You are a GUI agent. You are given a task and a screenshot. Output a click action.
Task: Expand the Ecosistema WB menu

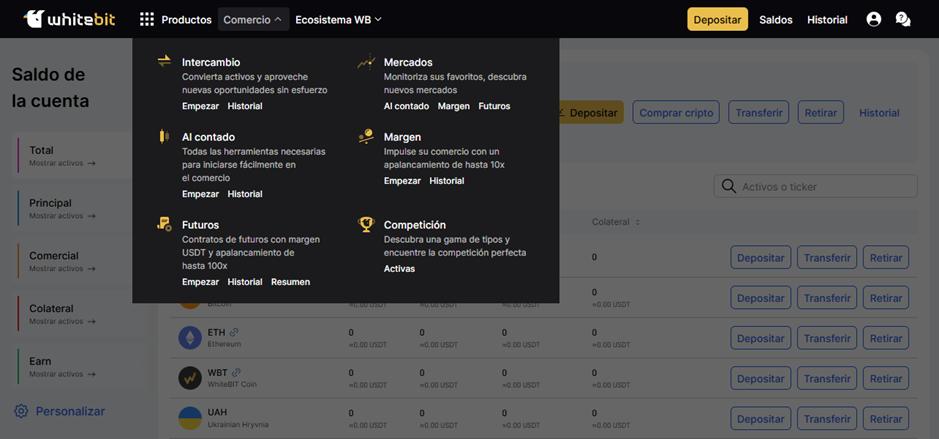338,20
